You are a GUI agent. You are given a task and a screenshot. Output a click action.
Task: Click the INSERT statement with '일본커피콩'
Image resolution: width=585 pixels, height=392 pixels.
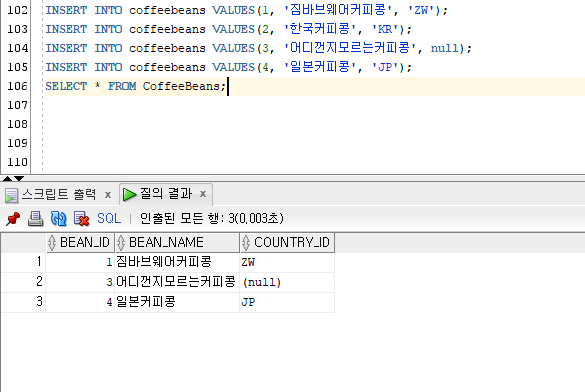point(228,67)
